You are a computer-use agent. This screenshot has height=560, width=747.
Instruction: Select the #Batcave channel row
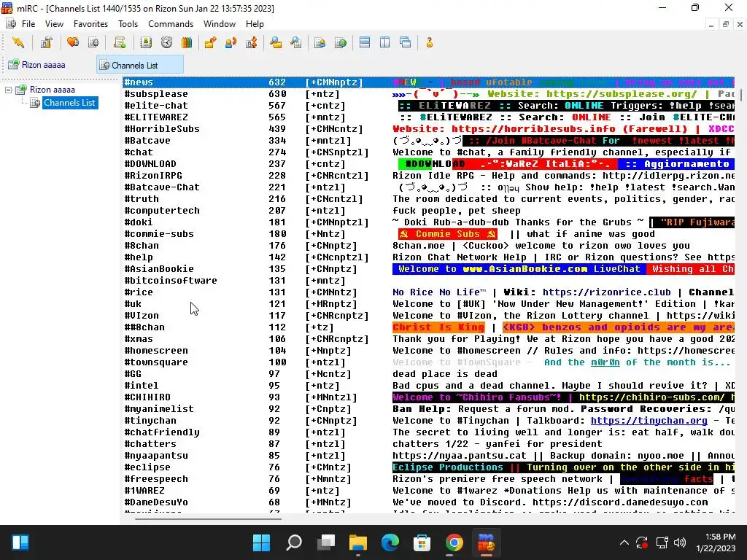click(428, 141)
